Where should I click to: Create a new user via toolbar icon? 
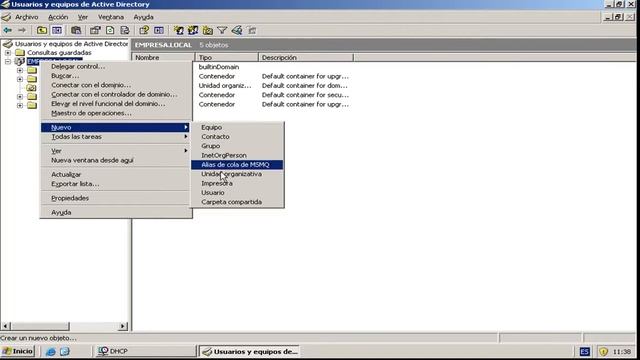(x=178, y=30)
